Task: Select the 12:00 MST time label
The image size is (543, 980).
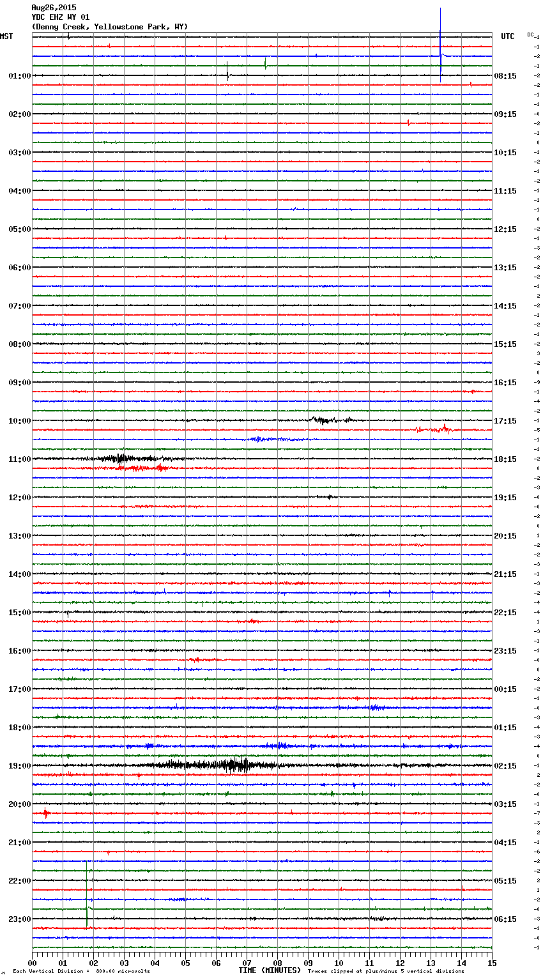Action: point(20,498)
